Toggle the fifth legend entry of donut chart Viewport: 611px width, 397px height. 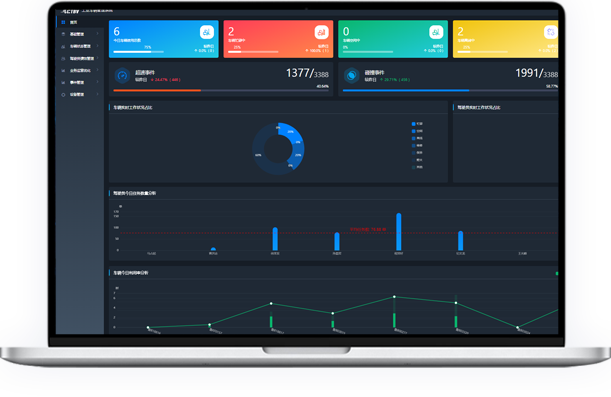[x=417, y=153]
